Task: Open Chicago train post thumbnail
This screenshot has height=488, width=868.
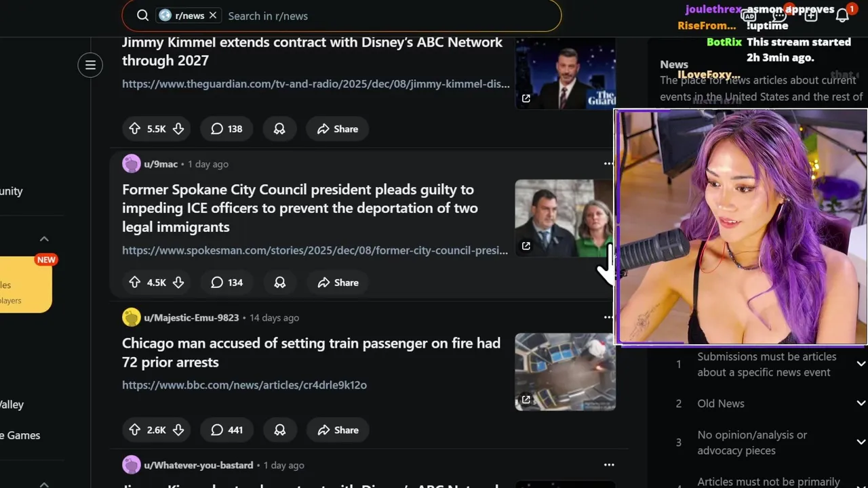Action: [x=566, y=372]
